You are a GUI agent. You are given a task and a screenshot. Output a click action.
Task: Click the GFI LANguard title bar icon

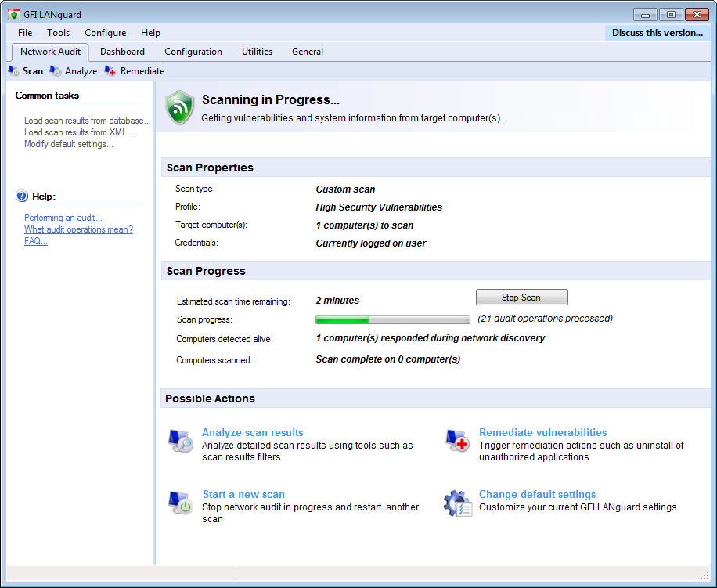pos(14,15)
